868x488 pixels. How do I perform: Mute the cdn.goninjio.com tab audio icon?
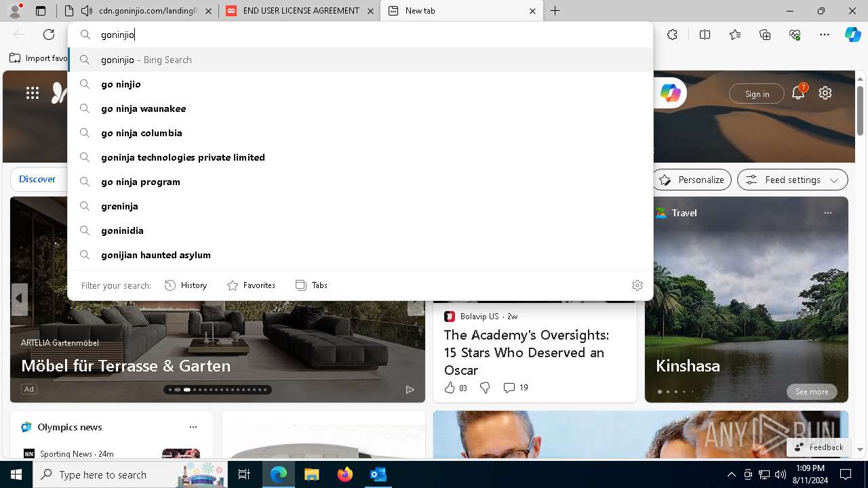[86, 11]
